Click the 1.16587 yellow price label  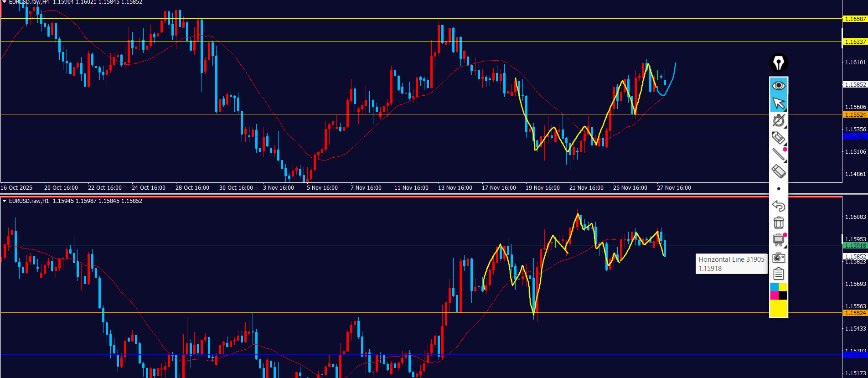[x=855, y=19]
